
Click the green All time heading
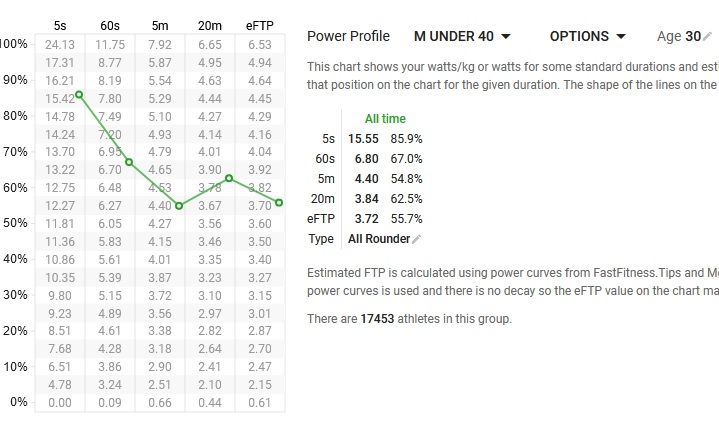[385, 119]
